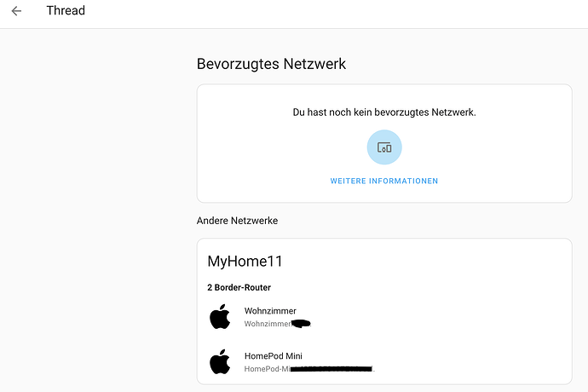Click the Apple logo beside HomePod Mini
Viewport: 588px width, 392px height.
click(220, 362)
